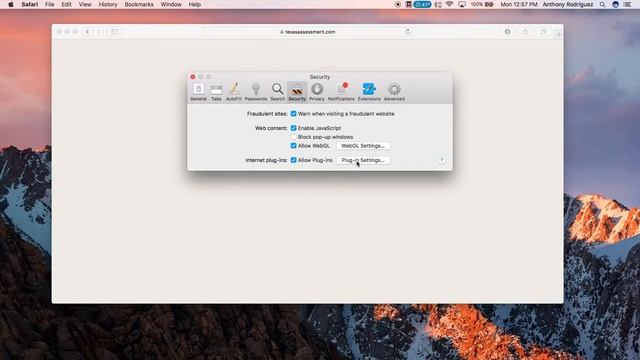The width and height of the screenshot is (640, 360).
Task: Open Notification Center in menu bar
Action: tap(628, 4)
